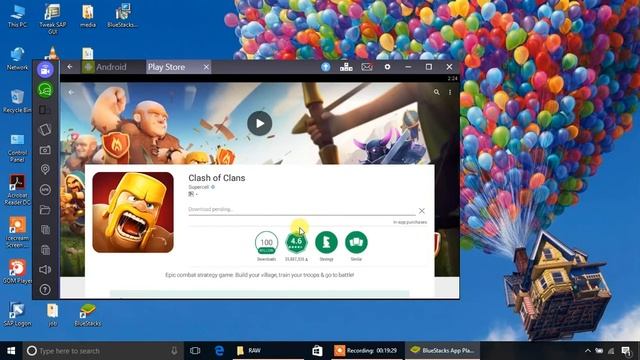Open the Recycle Bin
640x360 pixels.
(17, 101)
